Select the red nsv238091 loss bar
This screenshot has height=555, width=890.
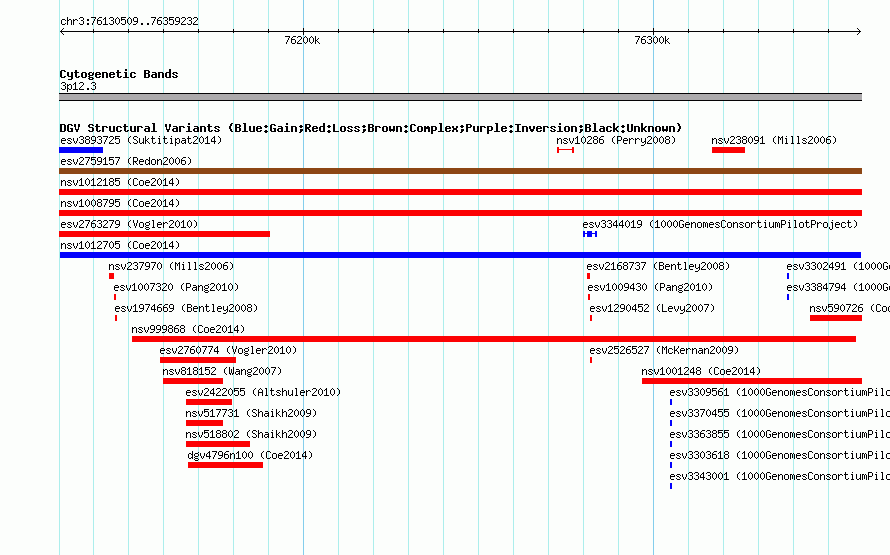tap(728, 150)
